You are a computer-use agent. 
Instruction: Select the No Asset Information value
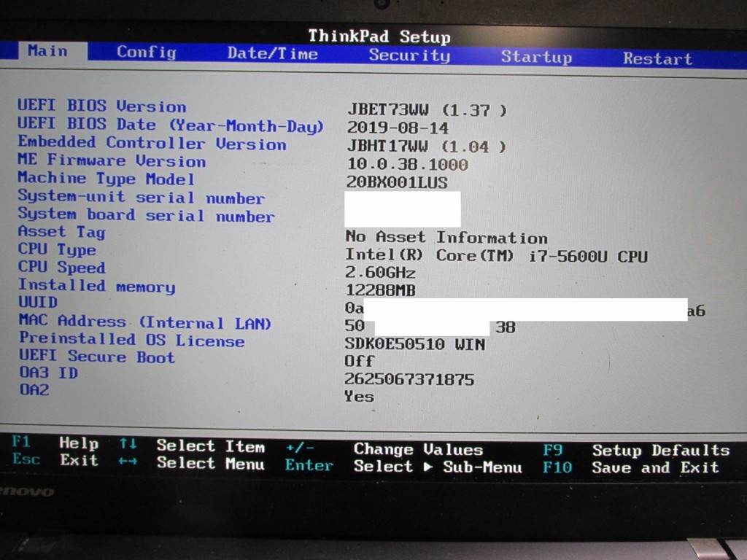tap(446, 237)
